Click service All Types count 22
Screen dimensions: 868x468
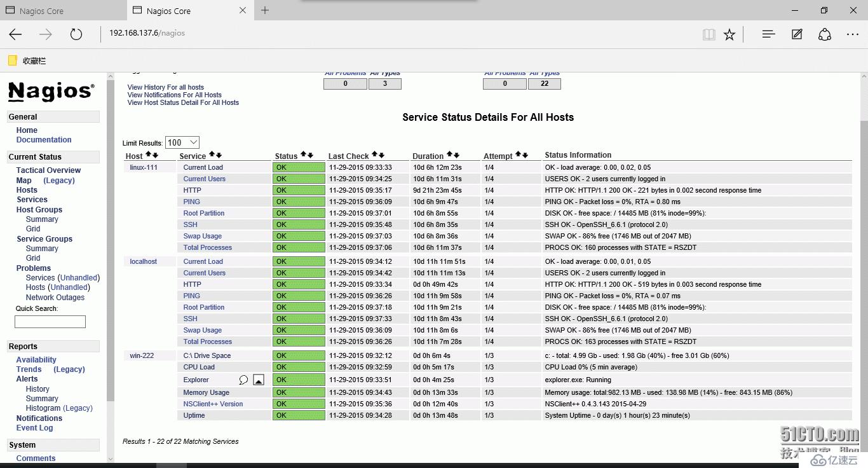click(545, 83)
